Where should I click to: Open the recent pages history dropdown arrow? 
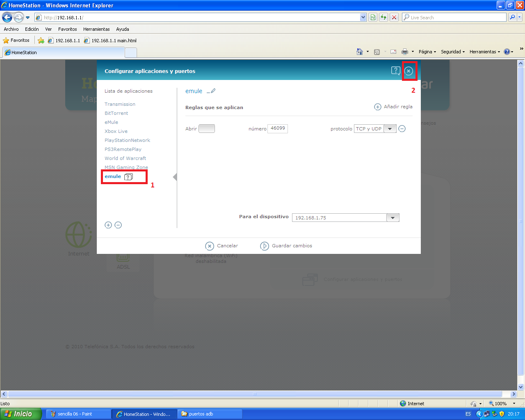coord(28,18)
